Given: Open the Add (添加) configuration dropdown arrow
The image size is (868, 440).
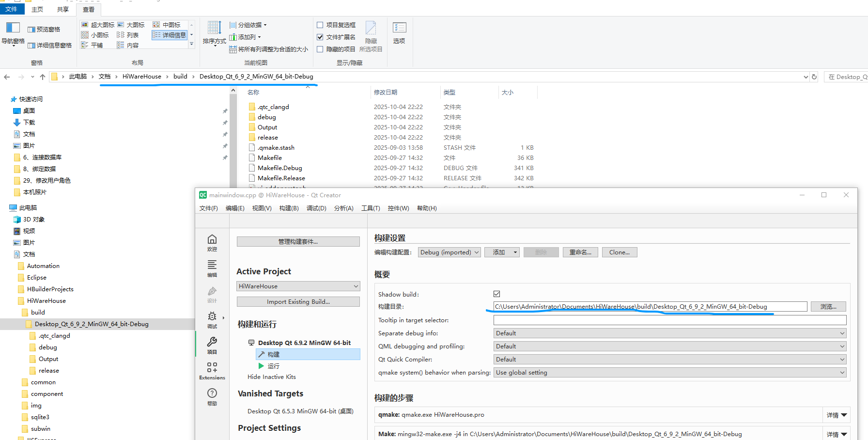Looking at the screenshot, I should [x=515, y=252].
